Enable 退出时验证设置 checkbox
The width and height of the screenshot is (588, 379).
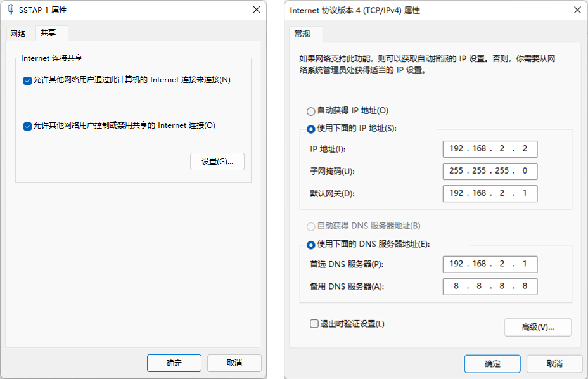(314, 323)
